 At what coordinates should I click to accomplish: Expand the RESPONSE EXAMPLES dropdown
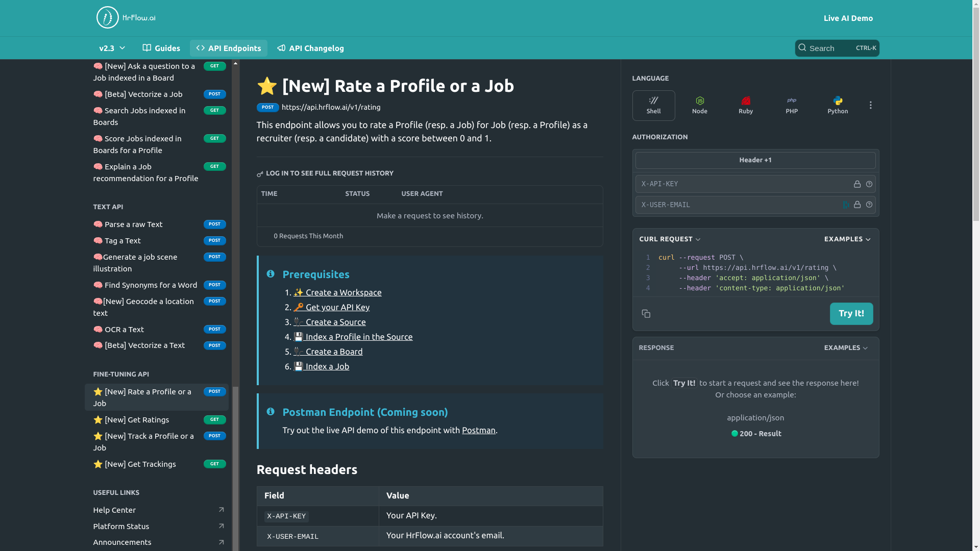coord(846,348)
